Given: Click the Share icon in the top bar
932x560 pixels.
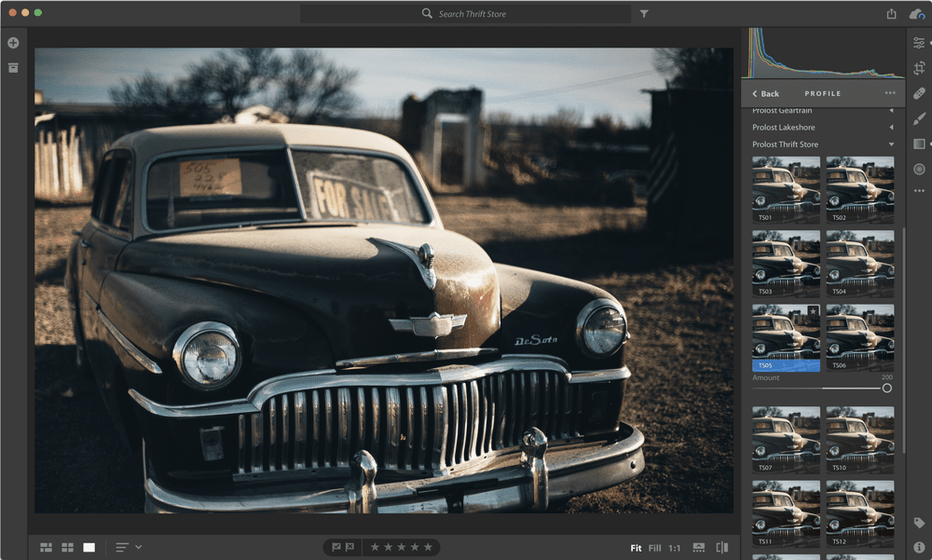Looking at the screenshot, I should (892, 15).
